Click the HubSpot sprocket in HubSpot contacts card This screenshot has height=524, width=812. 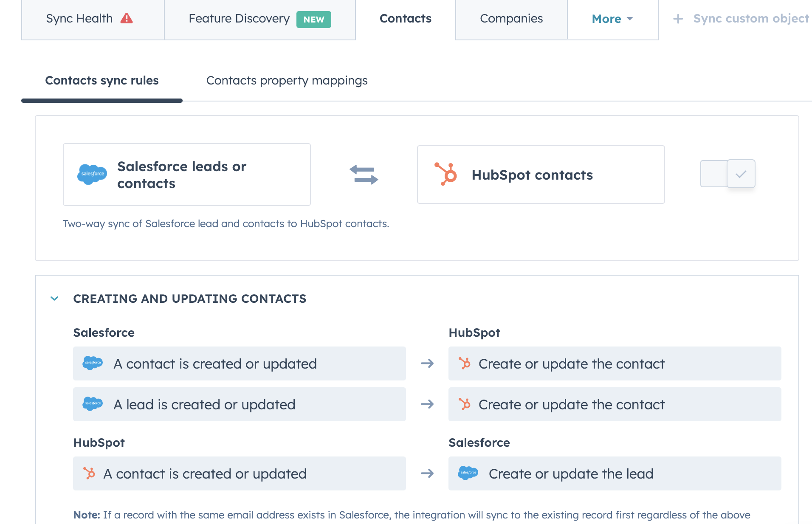click(446, 174)
